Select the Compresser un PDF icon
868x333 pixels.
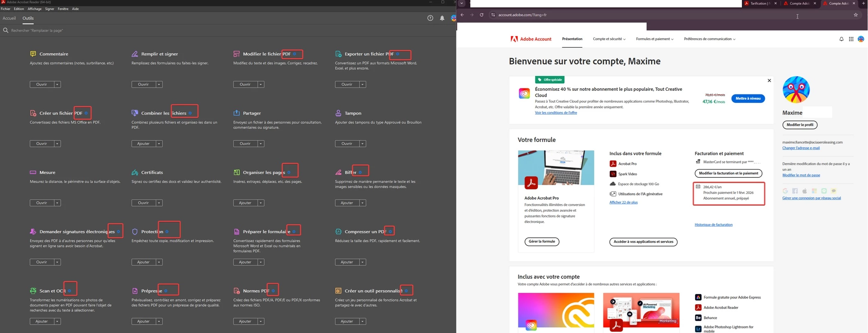[x=338, y=232]
